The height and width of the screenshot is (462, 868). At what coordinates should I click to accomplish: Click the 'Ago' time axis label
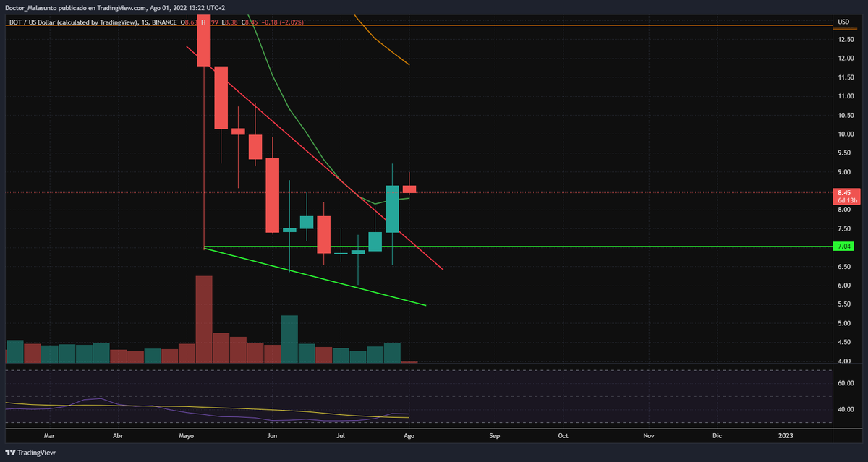(409, 436)
